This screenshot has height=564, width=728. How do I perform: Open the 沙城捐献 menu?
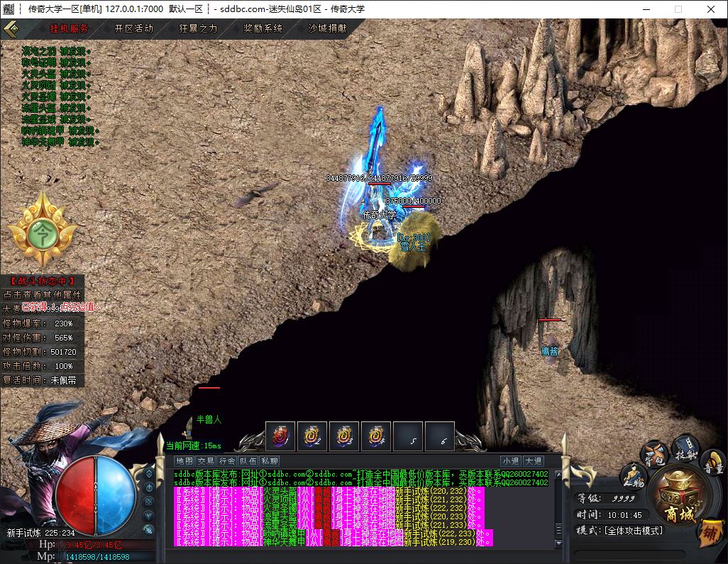click(x=327, y=29)
